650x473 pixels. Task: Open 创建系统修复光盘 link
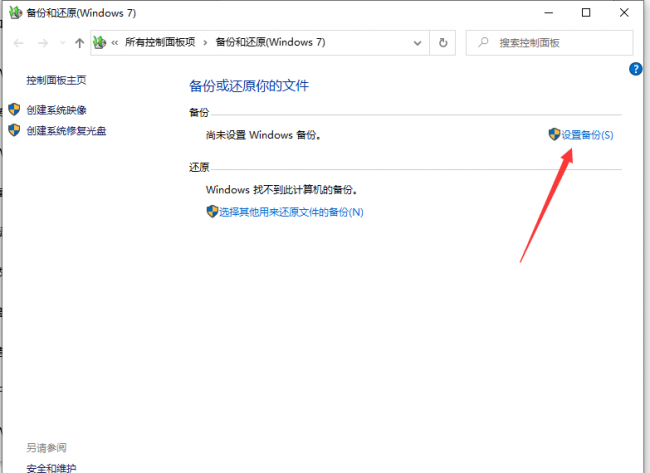tap(66, 131)
